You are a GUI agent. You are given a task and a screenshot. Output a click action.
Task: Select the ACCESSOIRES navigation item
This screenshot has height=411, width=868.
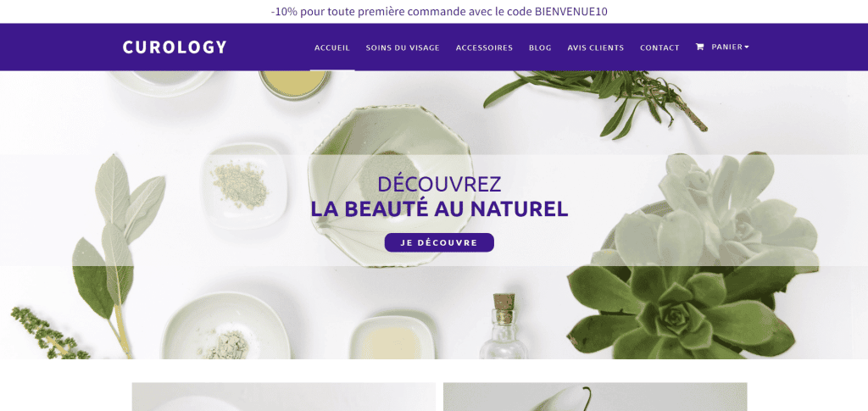pos(484,47)
